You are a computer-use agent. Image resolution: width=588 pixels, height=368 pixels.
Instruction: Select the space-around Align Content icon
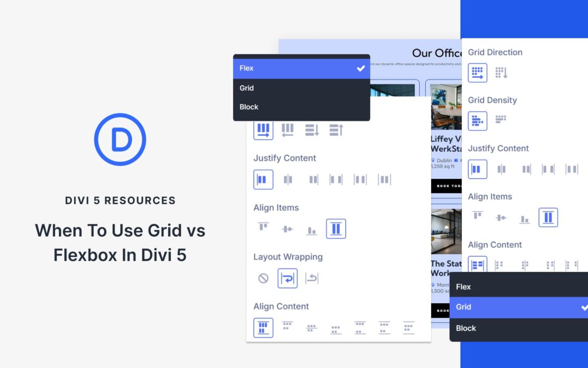pyautogui.click(x=384, y=328)
